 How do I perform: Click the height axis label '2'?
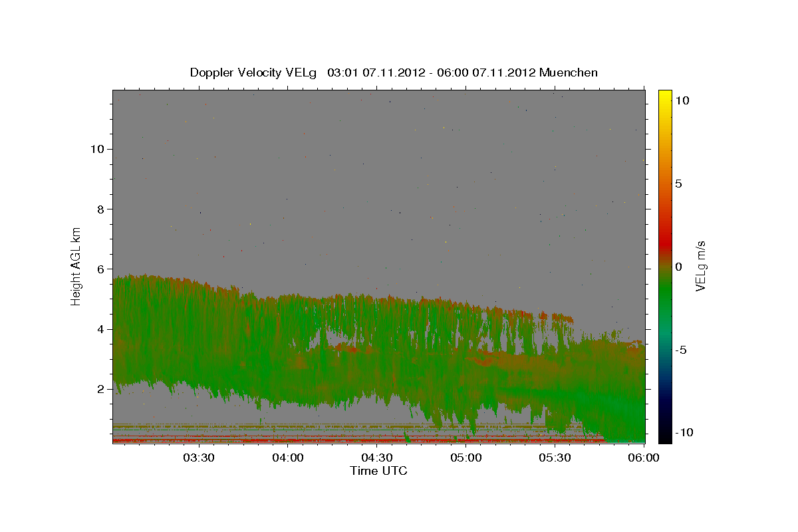tap(99, 389)
